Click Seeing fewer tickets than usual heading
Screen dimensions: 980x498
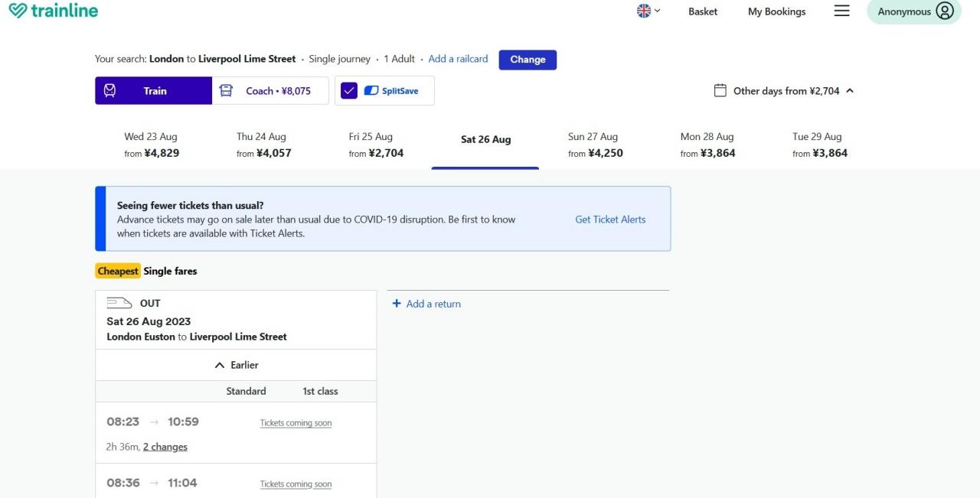[190, 206]
